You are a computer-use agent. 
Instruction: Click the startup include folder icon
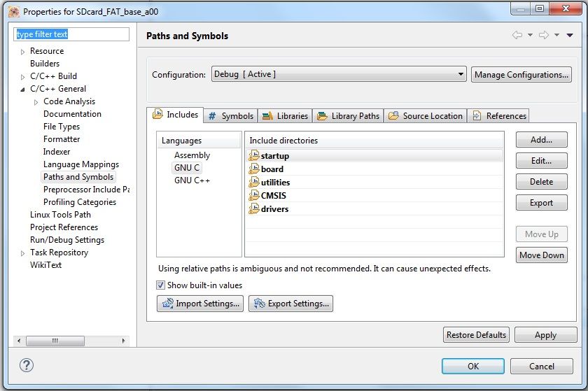[x=254, y=155]
